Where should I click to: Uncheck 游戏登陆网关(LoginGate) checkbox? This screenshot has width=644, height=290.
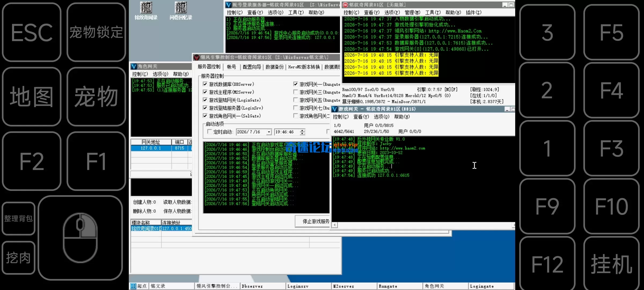tap(205, 100)
